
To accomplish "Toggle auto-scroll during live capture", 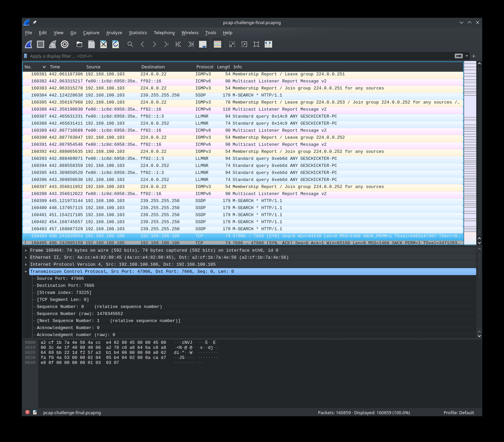I will pos(203,44).
